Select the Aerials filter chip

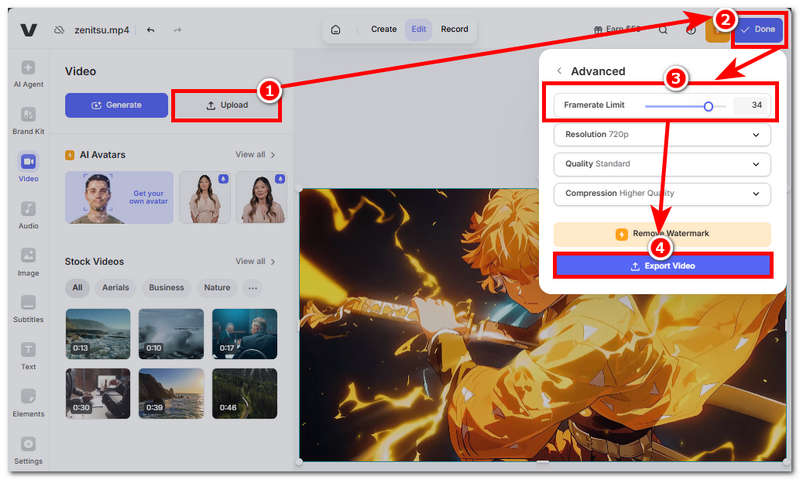(115, 288)
